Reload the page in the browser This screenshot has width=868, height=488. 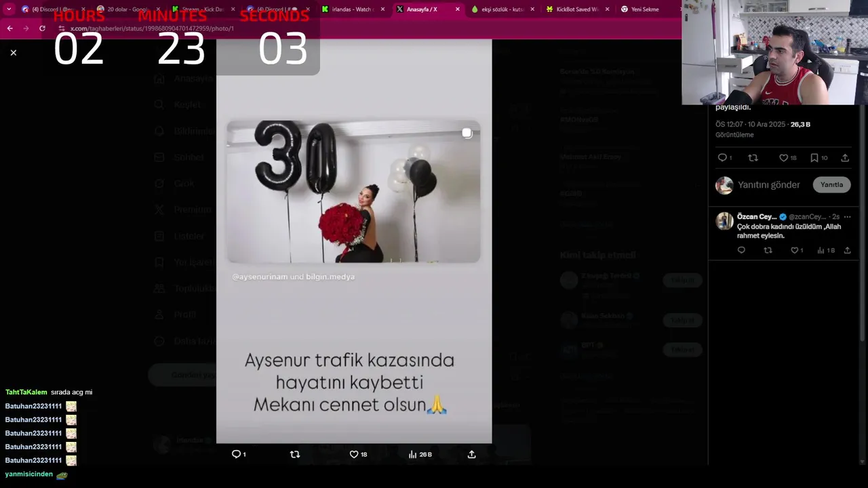tap(42, 28)
